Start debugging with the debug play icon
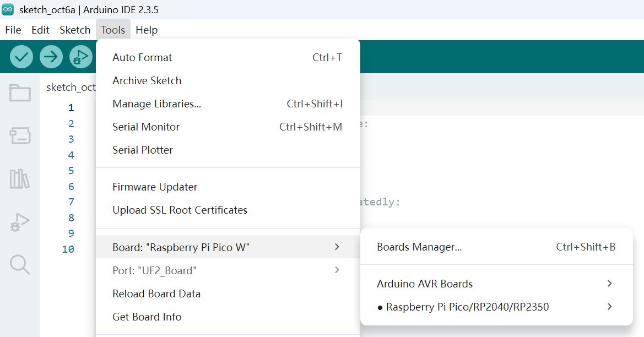 click(x=80, y=57)
